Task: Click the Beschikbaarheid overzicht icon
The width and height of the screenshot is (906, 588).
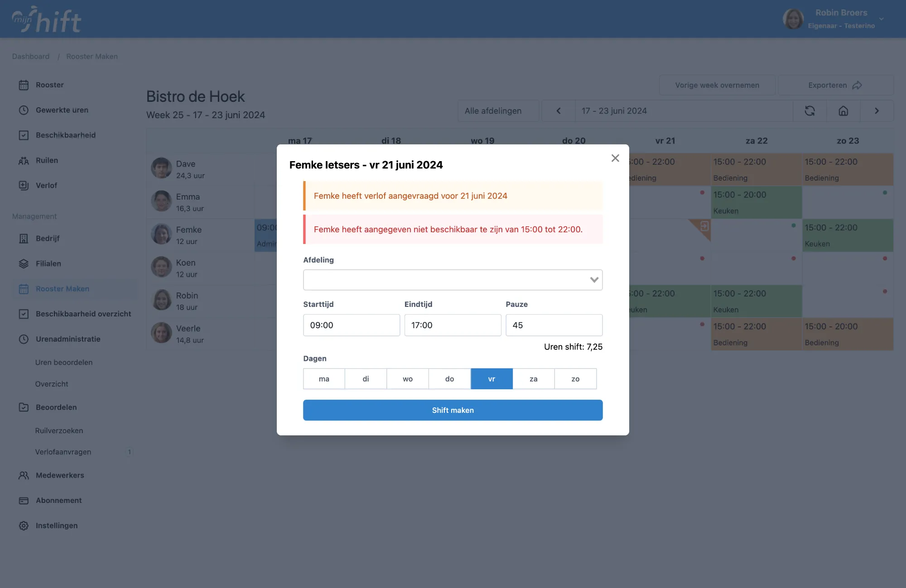Action: (24, 314)
